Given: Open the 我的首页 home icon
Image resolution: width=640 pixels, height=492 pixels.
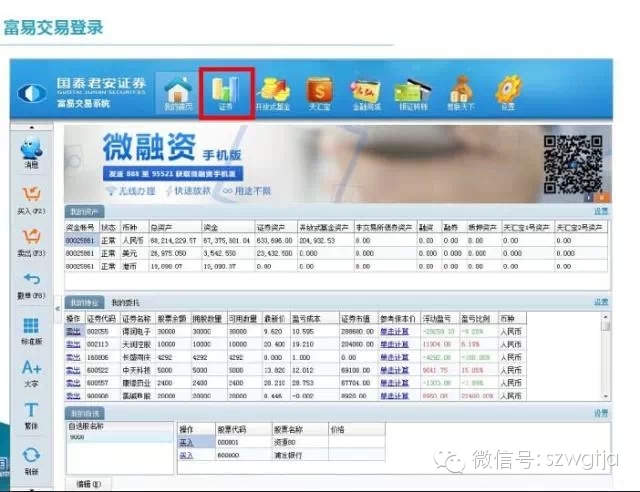Looking at the screenshot, I should 178,93.
